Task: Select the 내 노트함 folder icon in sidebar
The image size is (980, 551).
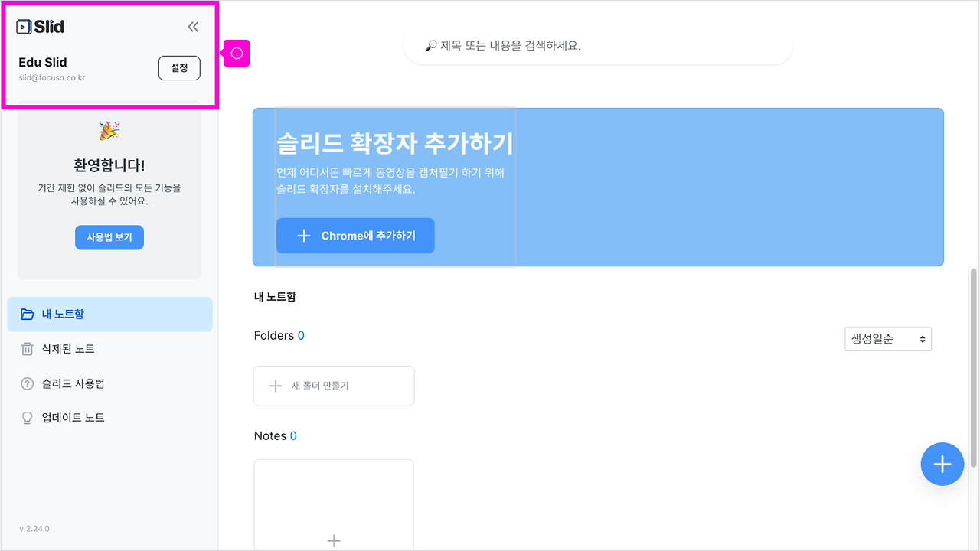Action: pos(26,314)
